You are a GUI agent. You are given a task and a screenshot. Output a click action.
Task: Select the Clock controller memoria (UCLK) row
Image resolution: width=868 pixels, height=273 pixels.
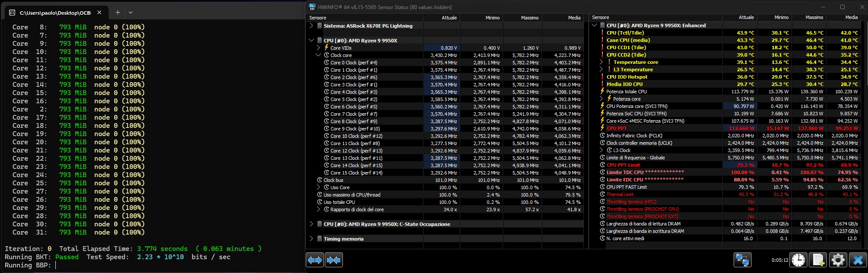coord(726,143)
